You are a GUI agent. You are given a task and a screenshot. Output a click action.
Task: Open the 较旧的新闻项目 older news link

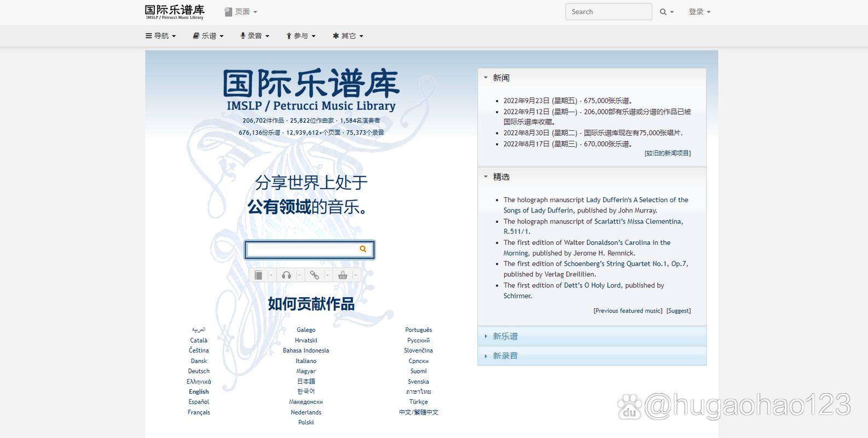pyautogui.click(x=668, y=153)
